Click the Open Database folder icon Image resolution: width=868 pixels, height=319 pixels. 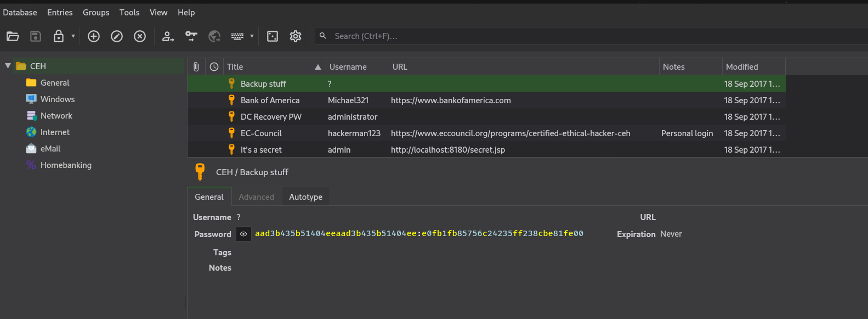point(13,36)
